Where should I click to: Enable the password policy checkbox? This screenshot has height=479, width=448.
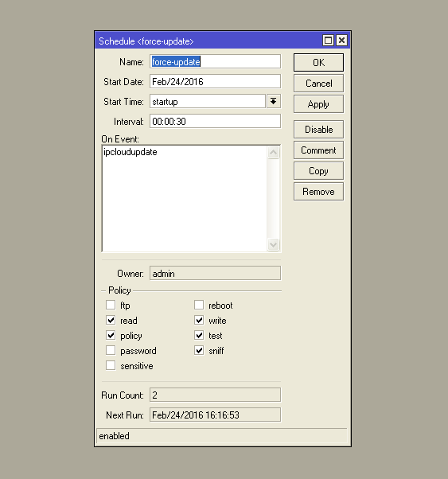[x=111, y=350]
